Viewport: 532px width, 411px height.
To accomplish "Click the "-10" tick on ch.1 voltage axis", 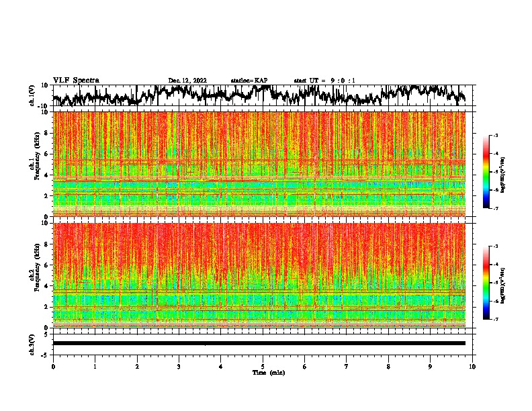I will click(x=44, y=106).
